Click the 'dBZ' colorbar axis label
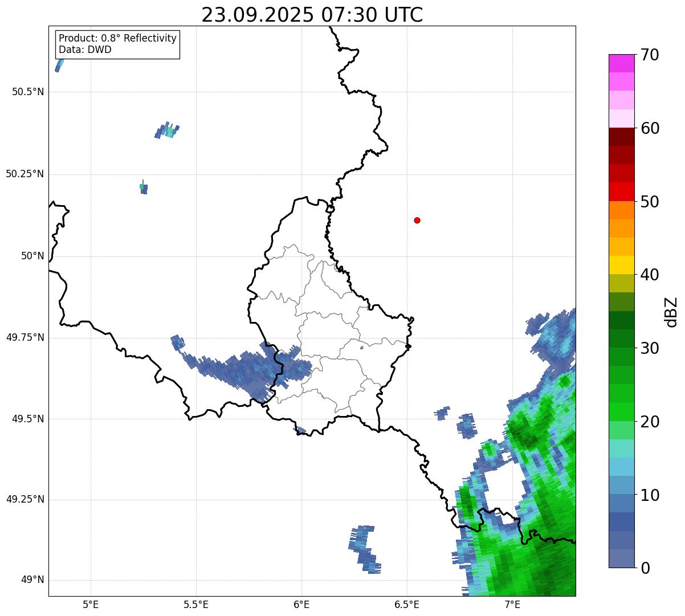The image size is (685, 616). click(671, 311)
